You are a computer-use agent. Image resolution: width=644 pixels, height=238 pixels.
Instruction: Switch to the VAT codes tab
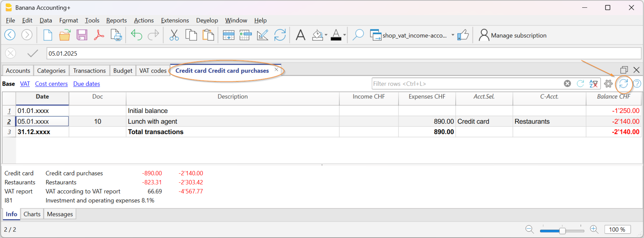point(153,71)
